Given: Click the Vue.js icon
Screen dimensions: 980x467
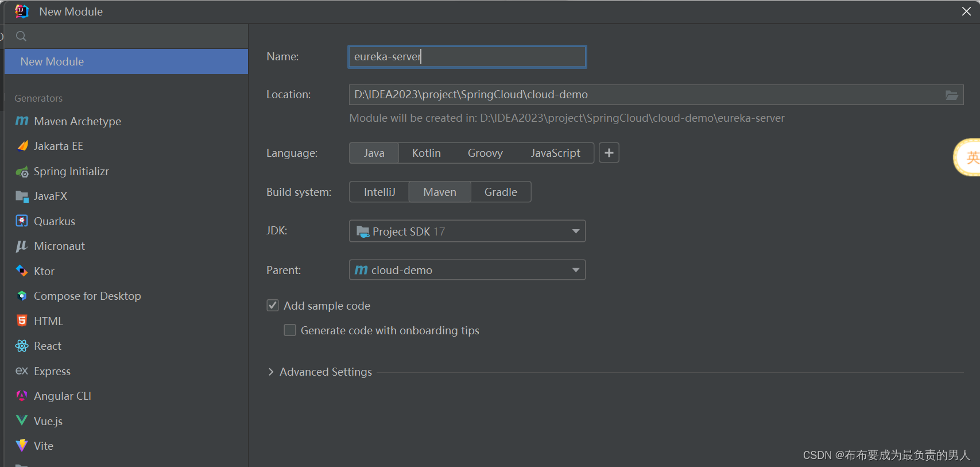Looking at the screenshot, I should point(22,420).
